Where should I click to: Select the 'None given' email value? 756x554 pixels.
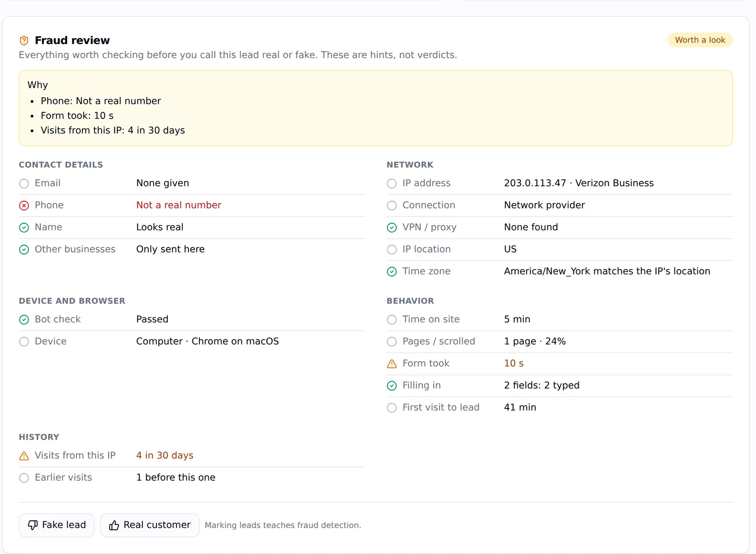point(163,183)
